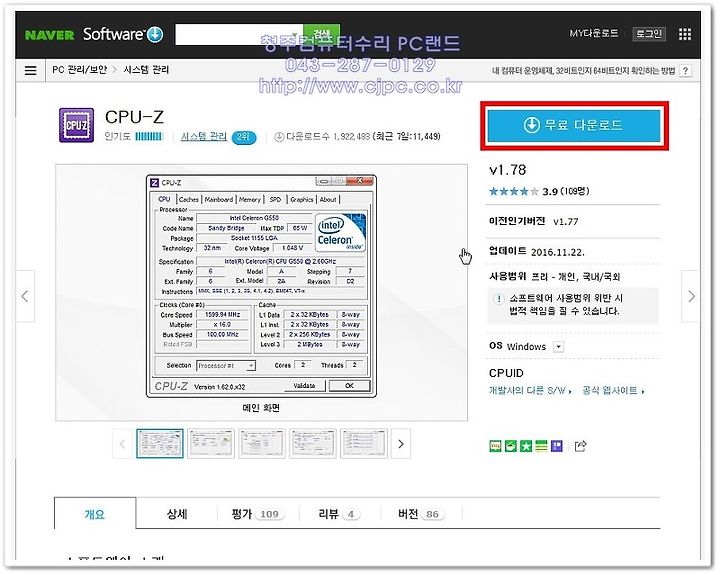Screen dimensions: 720x575
Task: Switch to the 상세 tab
Action: pyautogui.click(x=177, y=513)
